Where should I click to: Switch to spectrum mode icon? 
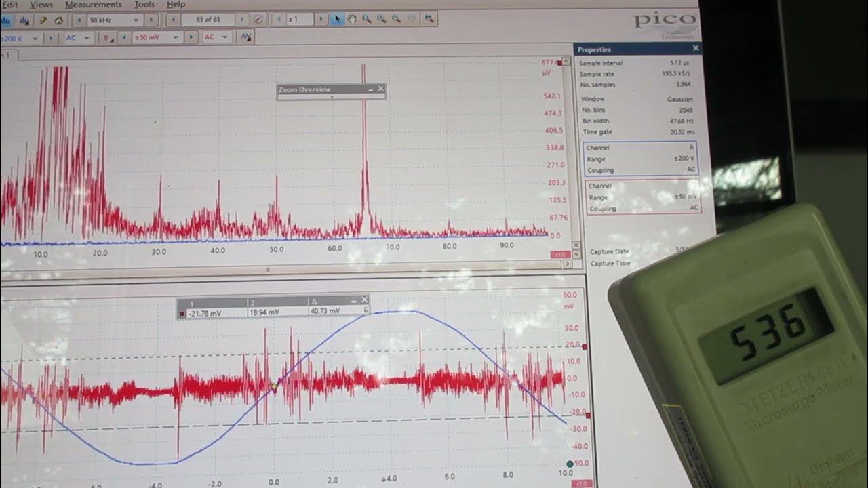(5, 20)
